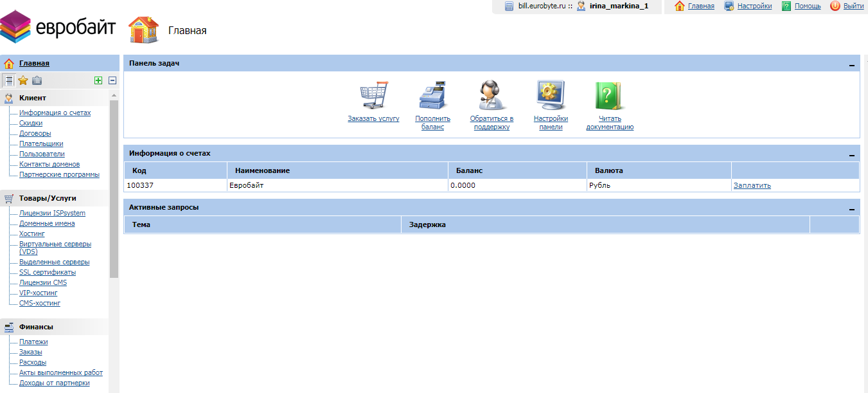Open Помощь link in the top bar
The image size is (868, 393).
(x=808, y=6)
